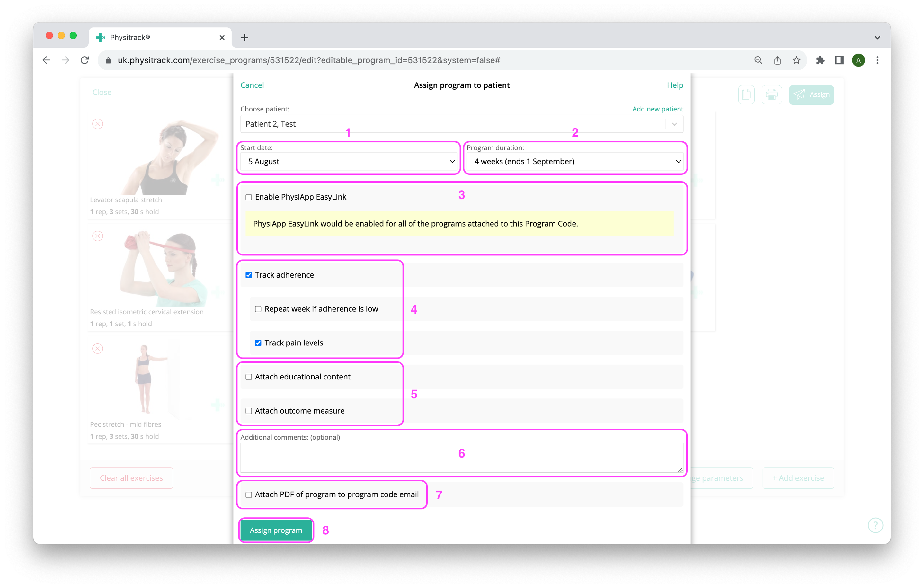Reload the Physitrack page
Screen dimensions: 924x588
coord(85,60)
